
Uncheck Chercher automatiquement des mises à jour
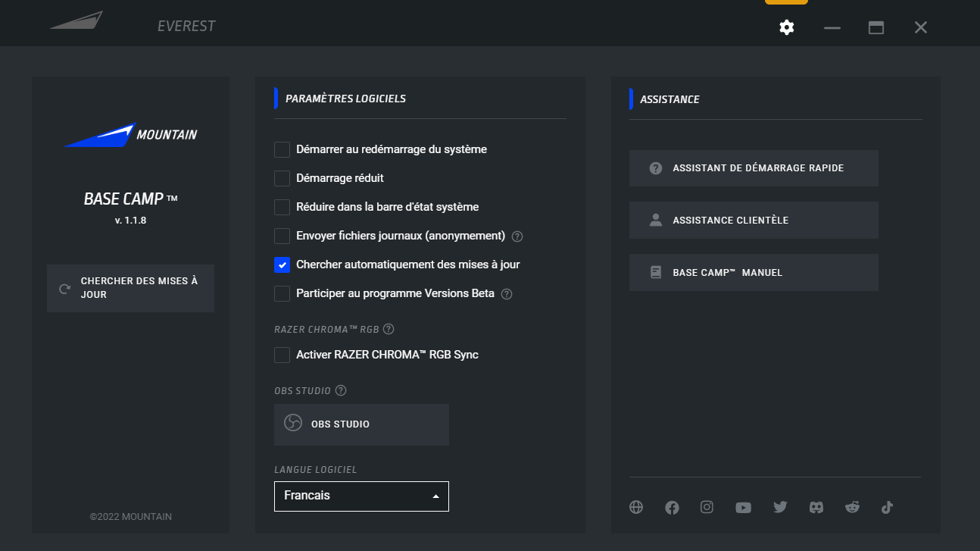[x=282, y=265]
